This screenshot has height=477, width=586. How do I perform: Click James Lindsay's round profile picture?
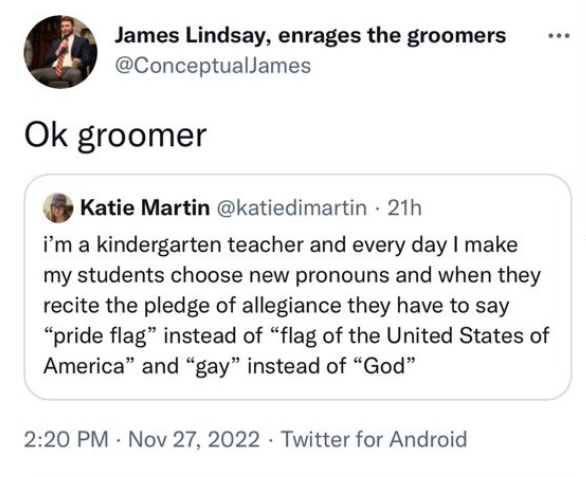(x=61, y=52)
